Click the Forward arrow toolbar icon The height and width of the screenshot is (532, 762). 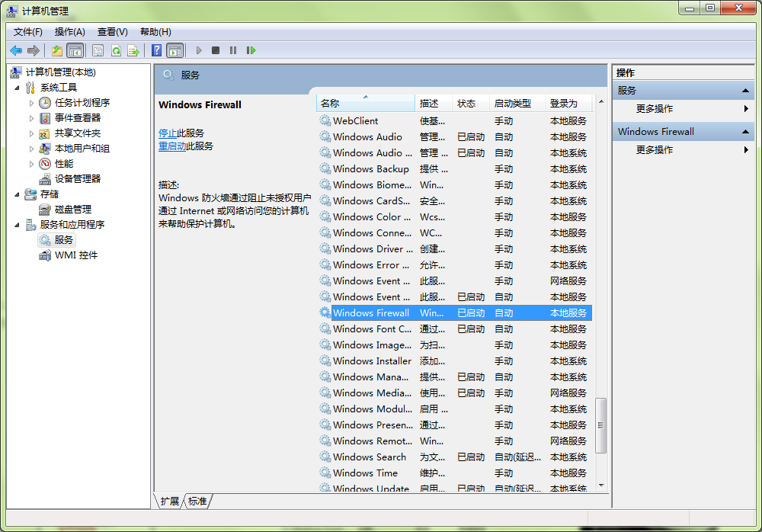pyautogui.click(x=34, y=50)
